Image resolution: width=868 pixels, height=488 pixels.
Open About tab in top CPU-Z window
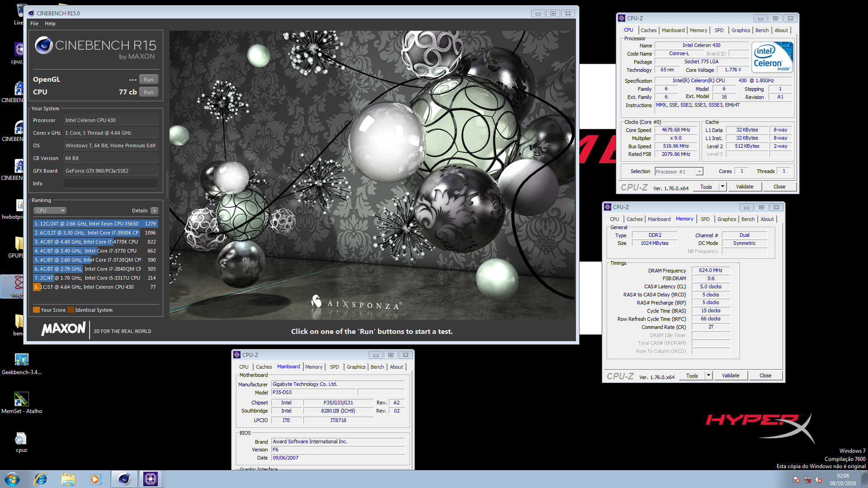[x=781, y=30]
